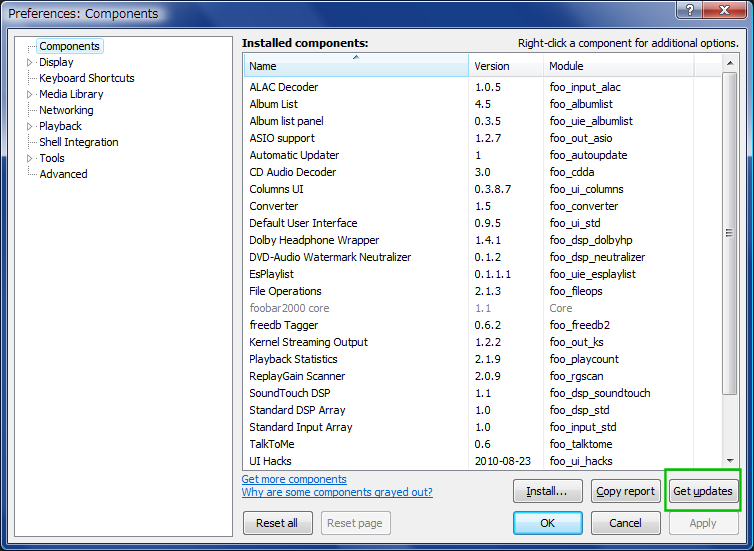The width and height of the screenshot is (754, 551).
Task: Click the Get updates button
Action: click(703, 491)
